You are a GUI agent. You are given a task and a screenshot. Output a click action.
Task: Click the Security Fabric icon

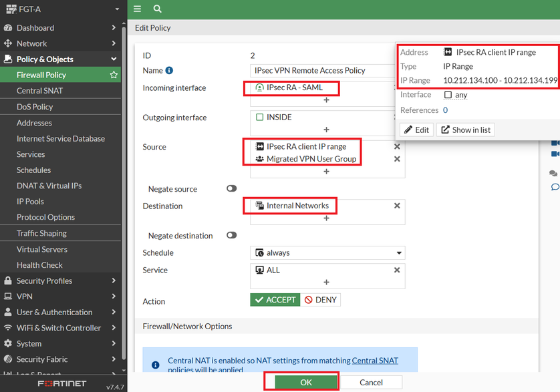tap(8, 359)
